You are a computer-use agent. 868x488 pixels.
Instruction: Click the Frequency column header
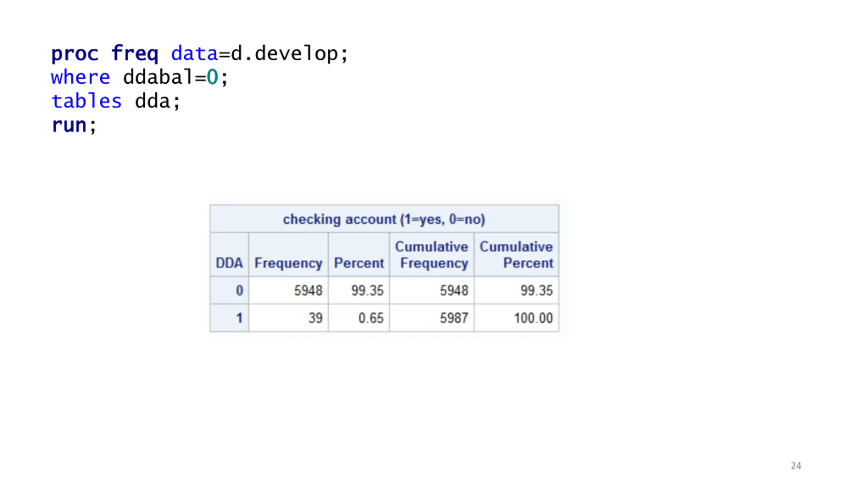(288, 263)
